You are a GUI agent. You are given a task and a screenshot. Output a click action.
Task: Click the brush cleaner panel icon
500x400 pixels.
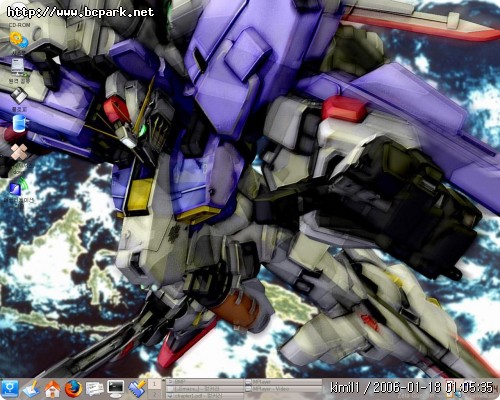[137, 389]
